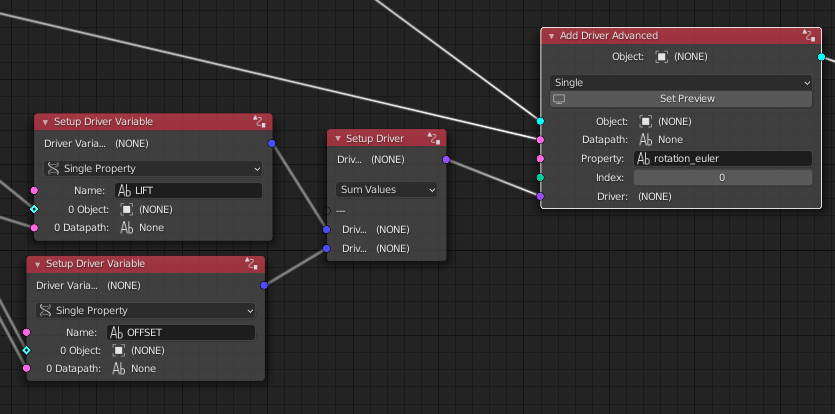Screen dimensions: 835x414
Task: Click node-tree icon on OFFSET Setup Driver Variable header
Action: pos(251,264)
